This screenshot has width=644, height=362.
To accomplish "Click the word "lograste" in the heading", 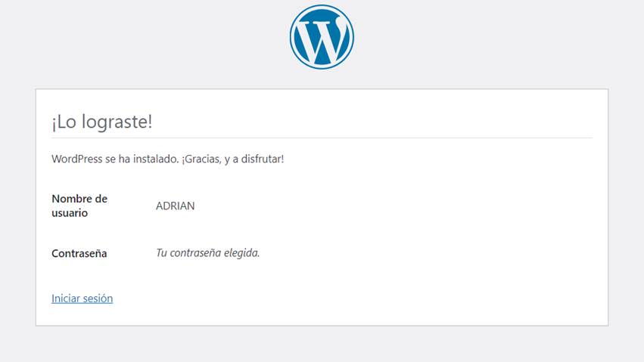I will (x=120, y=122).
